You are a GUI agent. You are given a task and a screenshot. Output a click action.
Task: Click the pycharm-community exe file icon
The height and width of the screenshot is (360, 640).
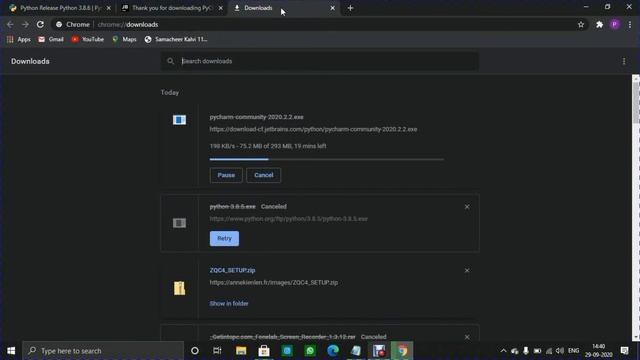tap(179, 120)
